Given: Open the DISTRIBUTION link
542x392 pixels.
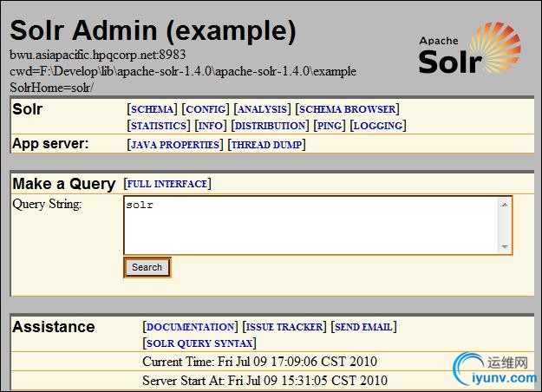Looking at the screenshot, I should pos(270,126).
